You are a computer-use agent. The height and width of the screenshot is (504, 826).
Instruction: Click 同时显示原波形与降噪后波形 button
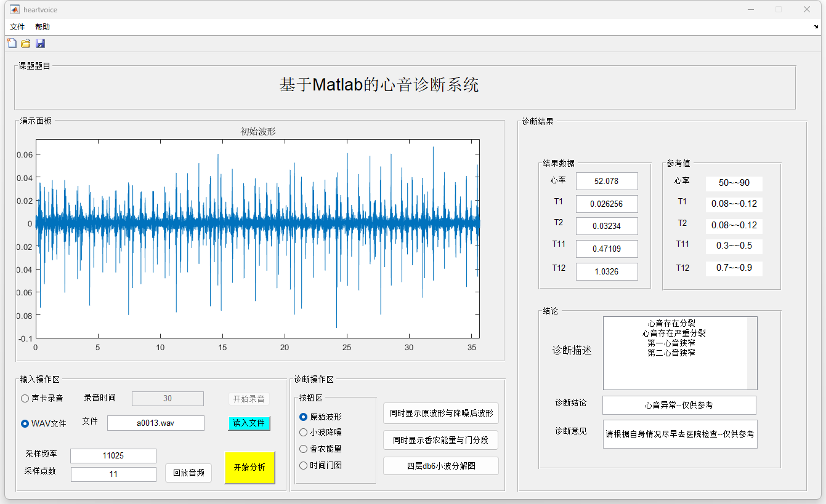pos(441,414)
